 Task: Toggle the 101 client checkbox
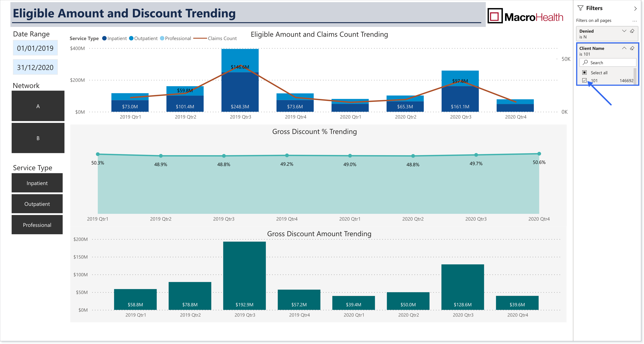click(584, 80)
